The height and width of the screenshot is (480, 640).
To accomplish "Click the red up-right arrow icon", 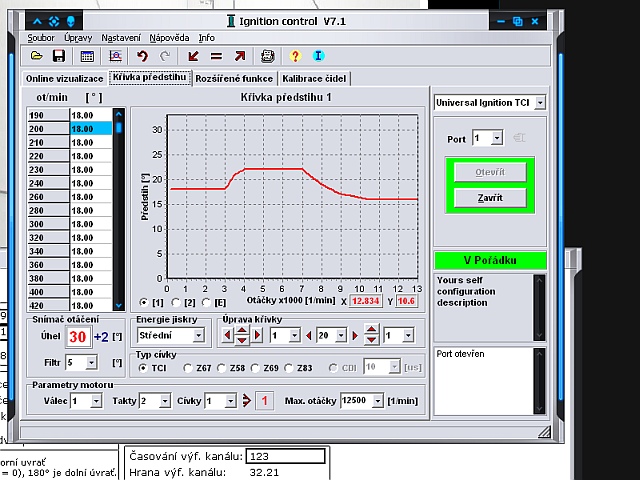I will click(240, 56).
